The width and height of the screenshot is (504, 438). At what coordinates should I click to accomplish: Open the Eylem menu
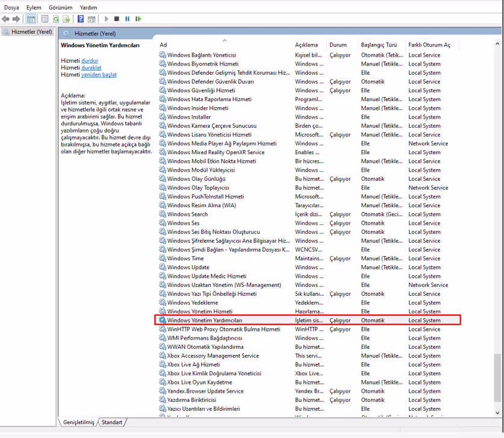point(34,7)
